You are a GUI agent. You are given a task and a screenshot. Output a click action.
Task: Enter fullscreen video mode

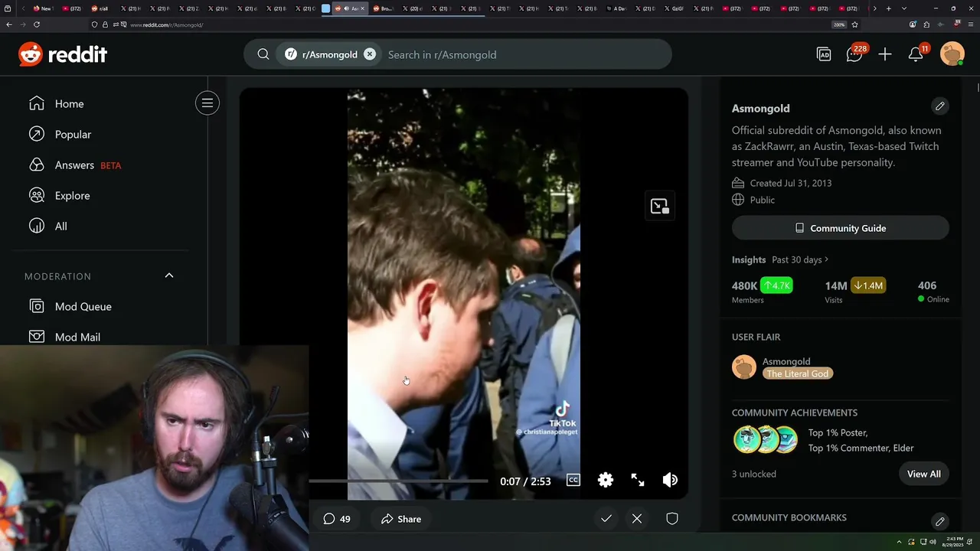click(638, 480)
